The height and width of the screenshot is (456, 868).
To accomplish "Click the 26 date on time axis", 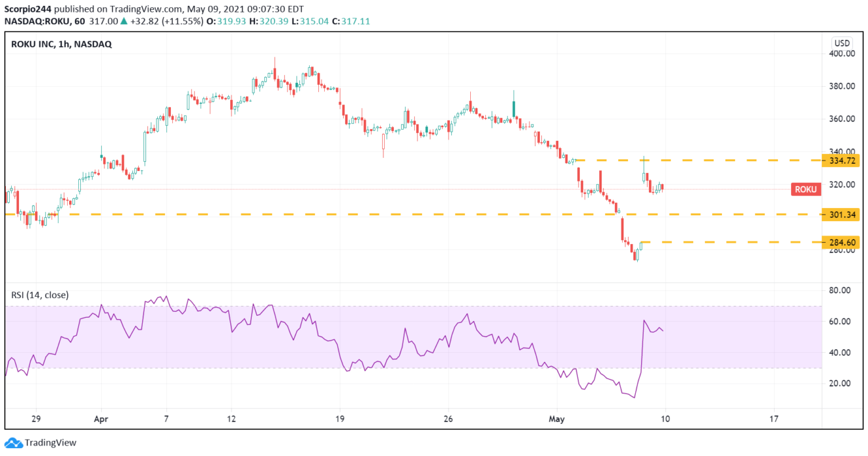I will (448, 418).
